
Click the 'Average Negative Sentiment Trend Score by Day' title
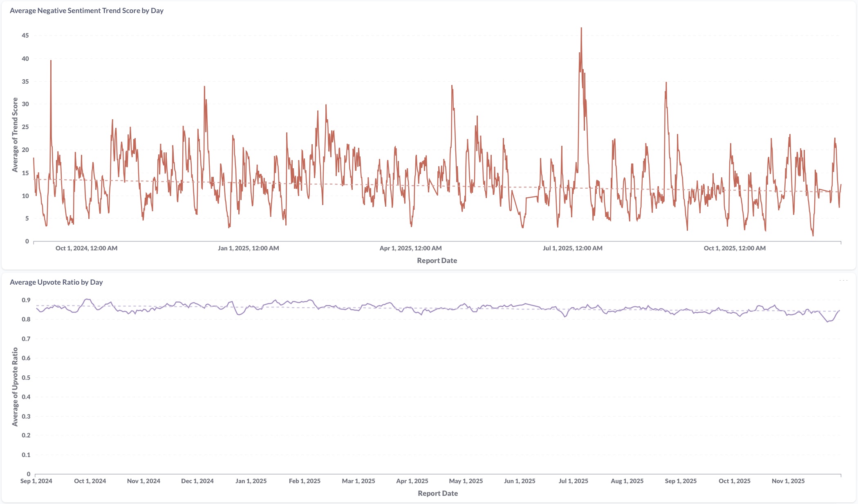(x=87, y=11)
